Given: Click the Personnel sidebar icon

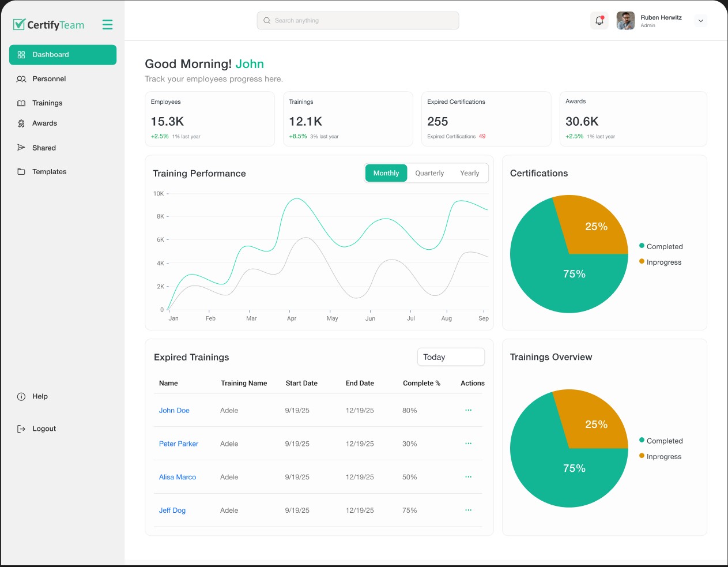Looking at the screenshot, I should click(x=21, y=79).
